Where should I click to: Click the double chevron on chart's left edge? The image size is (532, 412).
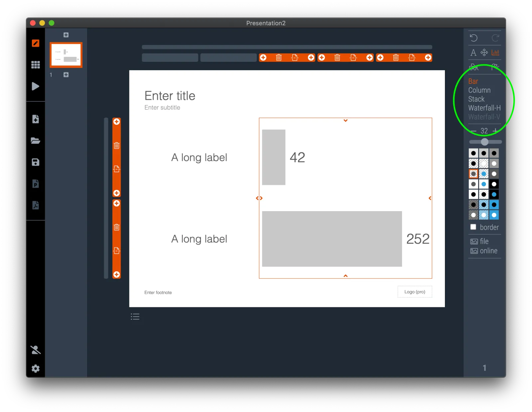[x=259, y=198]
